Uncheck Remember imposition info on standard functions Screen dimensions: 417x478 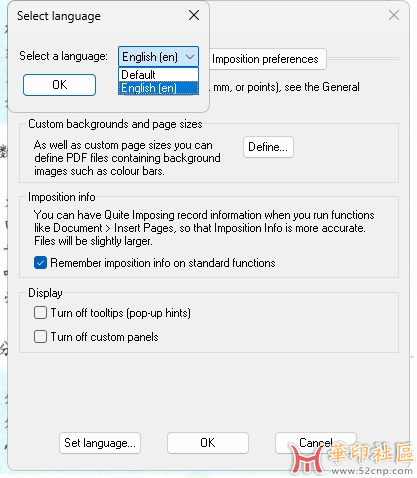40,263
